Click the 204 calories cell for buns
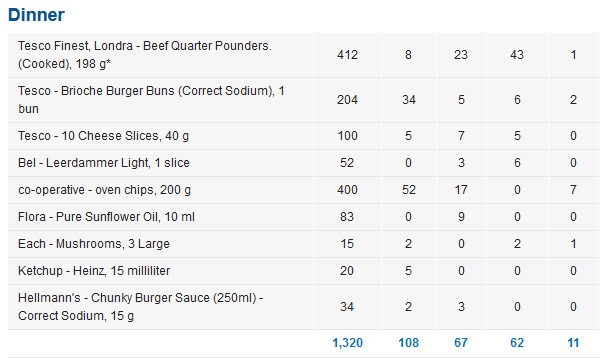The image size is (600, 362). [x=347, y=100]
